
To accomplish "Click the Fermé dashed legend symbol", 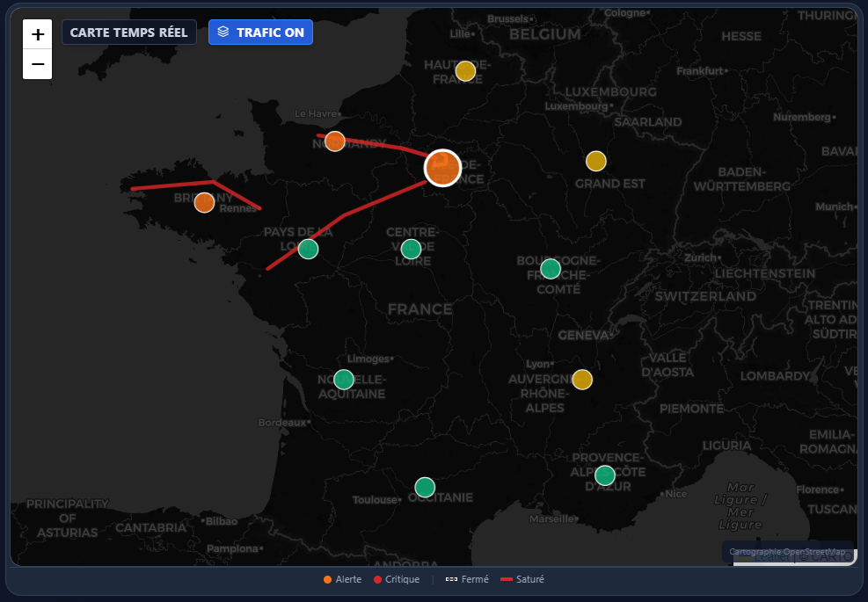I will 452,579.
